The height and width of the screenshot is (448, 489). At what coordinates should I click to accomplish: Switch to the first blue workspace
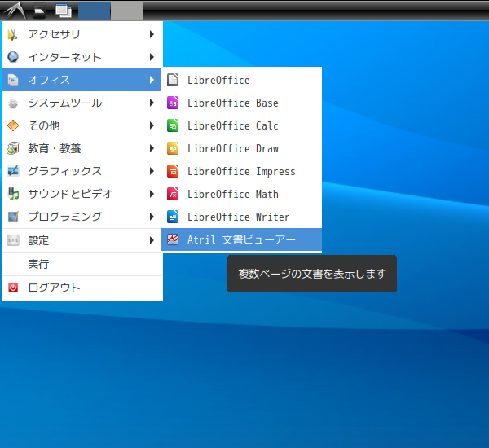tap(95, 11)
